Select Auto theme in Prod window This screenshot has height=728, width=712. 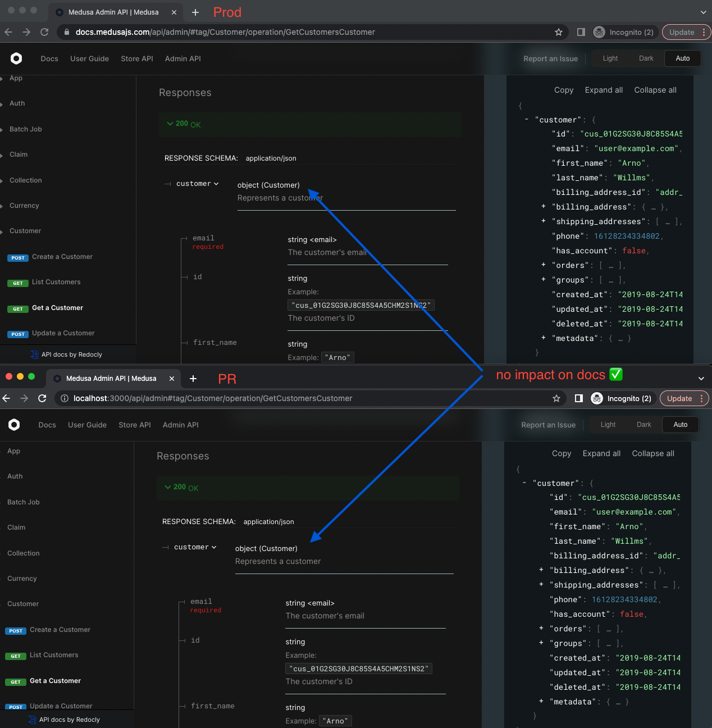pos(683,58)
